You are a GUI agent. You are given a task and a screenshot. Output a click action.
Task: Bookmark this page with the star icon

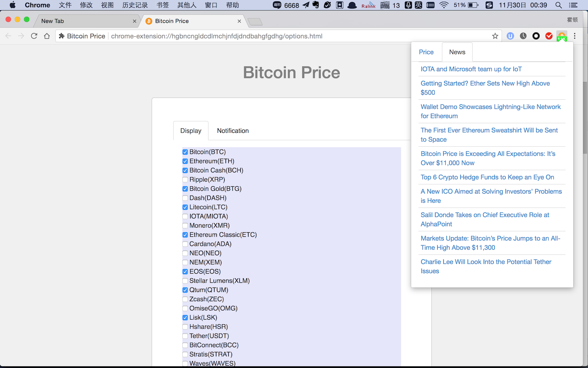(x=495, y=36)
